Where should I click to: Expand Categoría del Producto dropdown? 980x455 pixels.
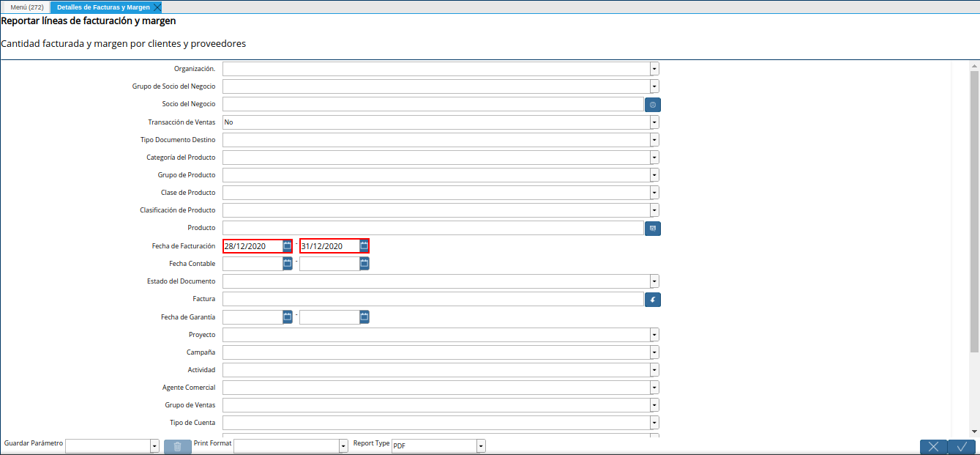tap(654, 158)
